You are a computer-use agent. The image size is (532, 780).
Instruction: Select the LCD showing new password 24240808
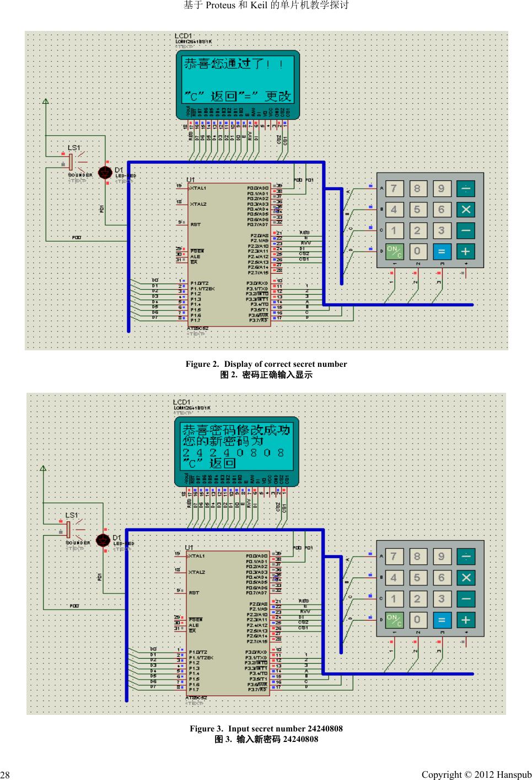pos(236,447)
